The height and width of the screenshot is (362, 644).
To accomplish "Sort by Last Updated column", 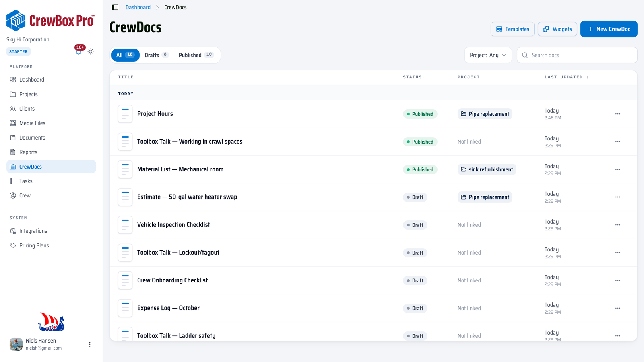I will 566,77.
